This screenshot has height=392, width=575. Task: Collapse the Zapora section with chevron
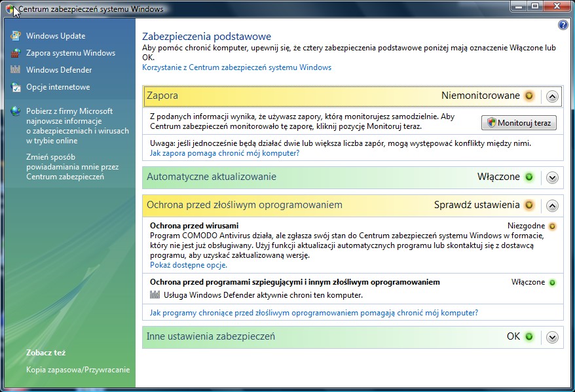point(552,96)
